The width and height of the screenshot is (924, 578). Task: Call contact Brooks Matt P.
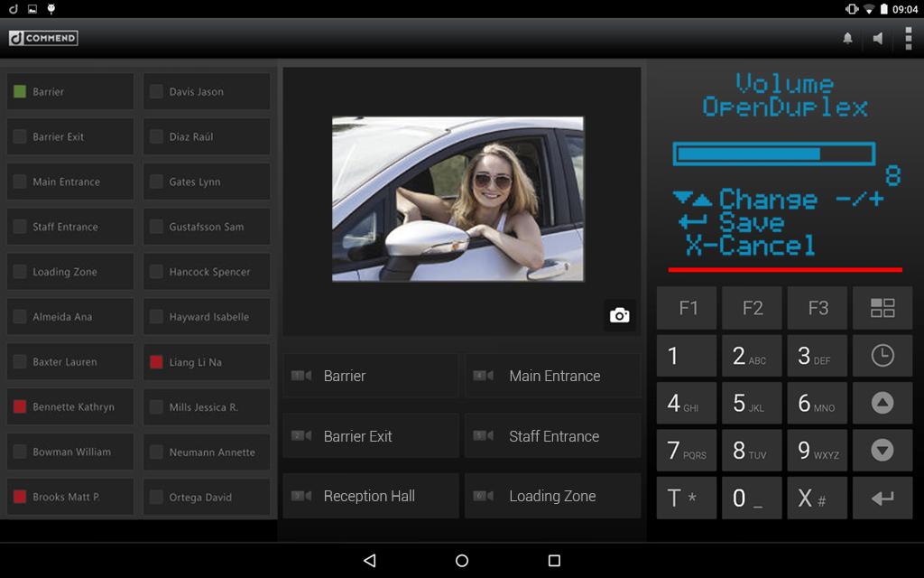(x=70, y=497)
